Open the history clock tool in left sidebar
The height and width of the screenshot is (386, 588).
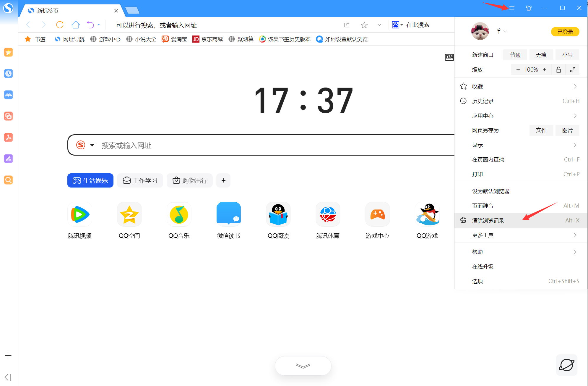(x=8, y=74)
